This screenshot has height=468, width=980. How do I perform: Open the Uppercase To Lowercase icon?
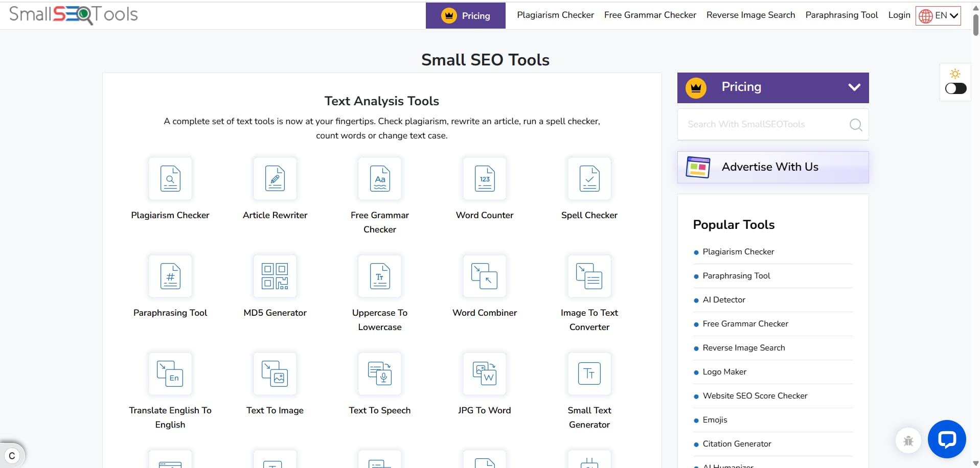tap(380, 276)
